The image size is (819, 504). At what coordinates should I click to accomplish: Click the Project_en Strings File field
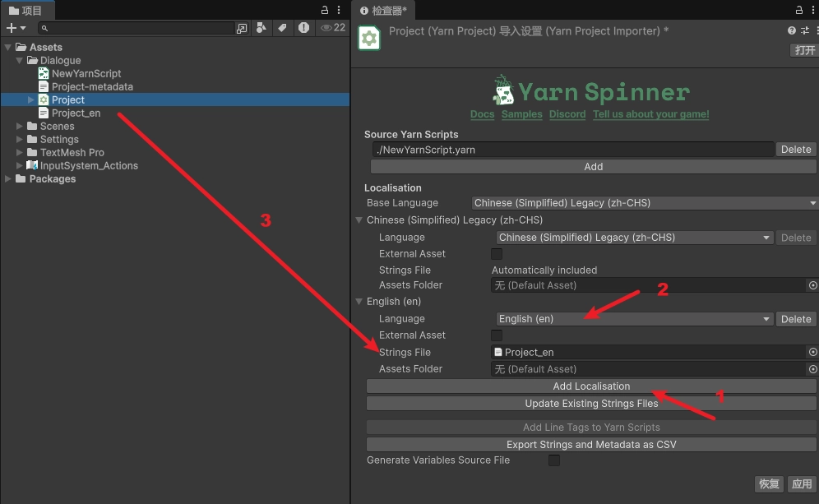(x=650, y=353)
